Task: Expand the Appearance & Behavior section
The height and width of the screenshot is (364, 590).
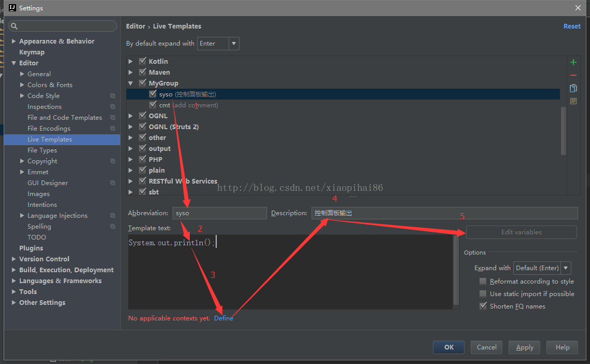Action: (x=13, y=41)
